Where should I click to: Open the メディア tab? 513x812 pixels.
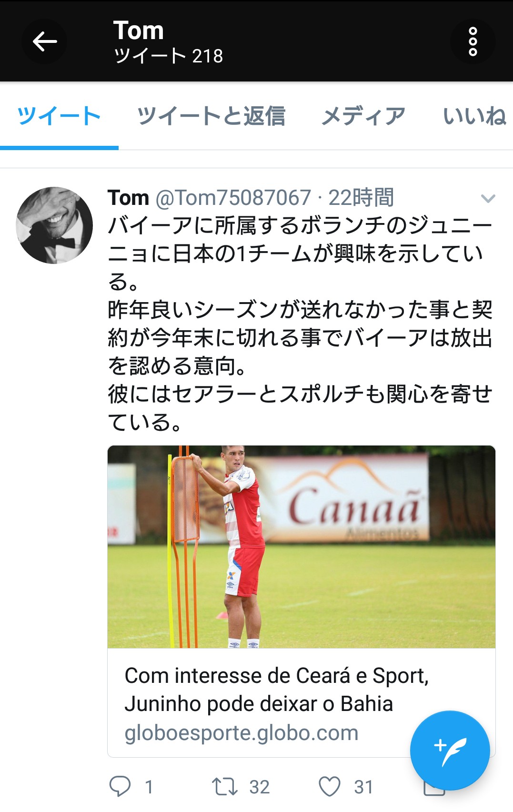363,116
